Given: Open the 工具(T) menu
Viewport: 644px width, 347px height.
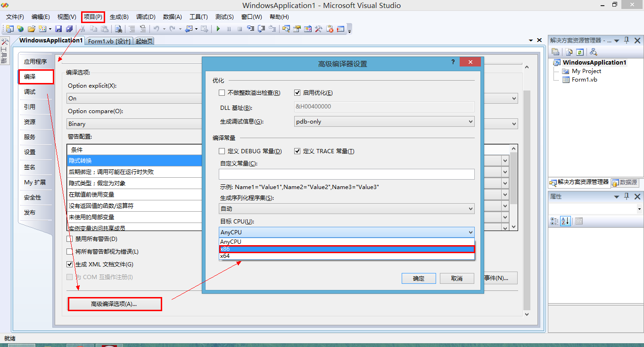Looking at the screenshot, I should (198, 17).
